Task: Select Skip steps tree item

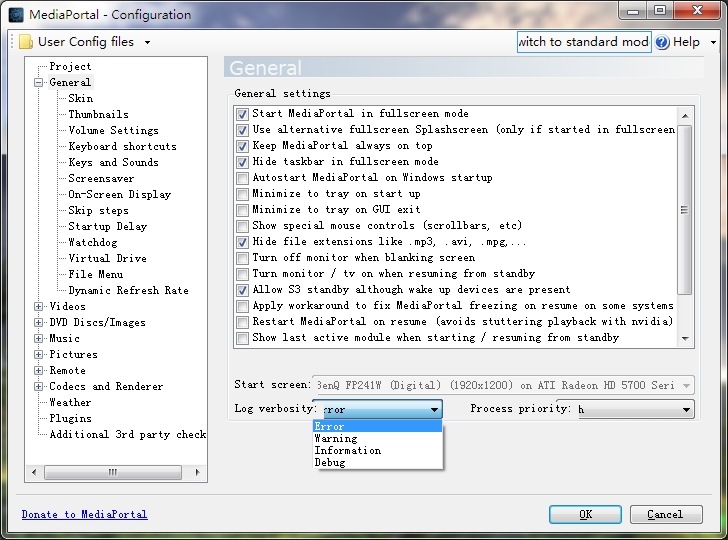Action: pos(98,210)
